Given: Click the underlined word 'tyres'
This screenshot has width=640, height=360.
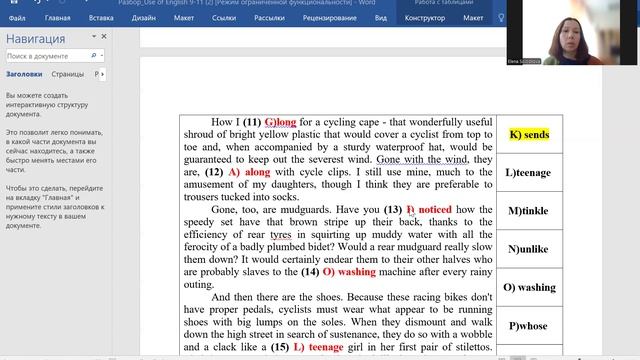Looking at the screenshot, I should coord(281,235).
